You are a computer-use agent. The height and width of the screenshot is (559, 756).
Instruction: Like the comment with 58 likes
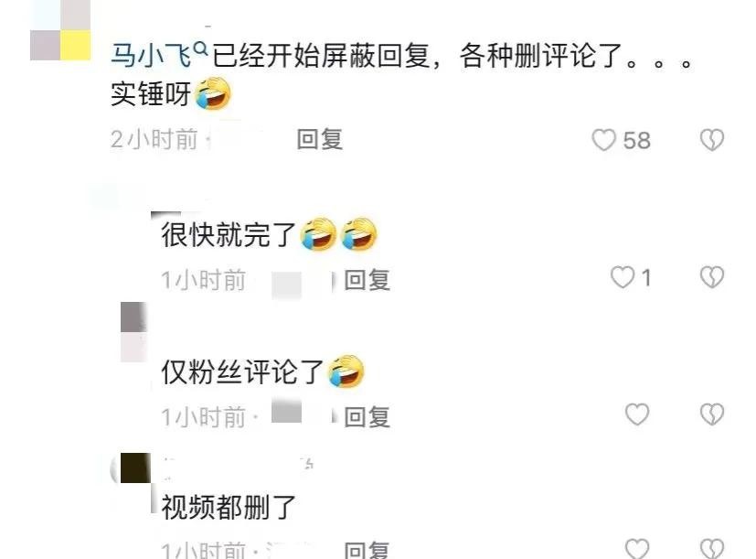click(x=603, y=140)
